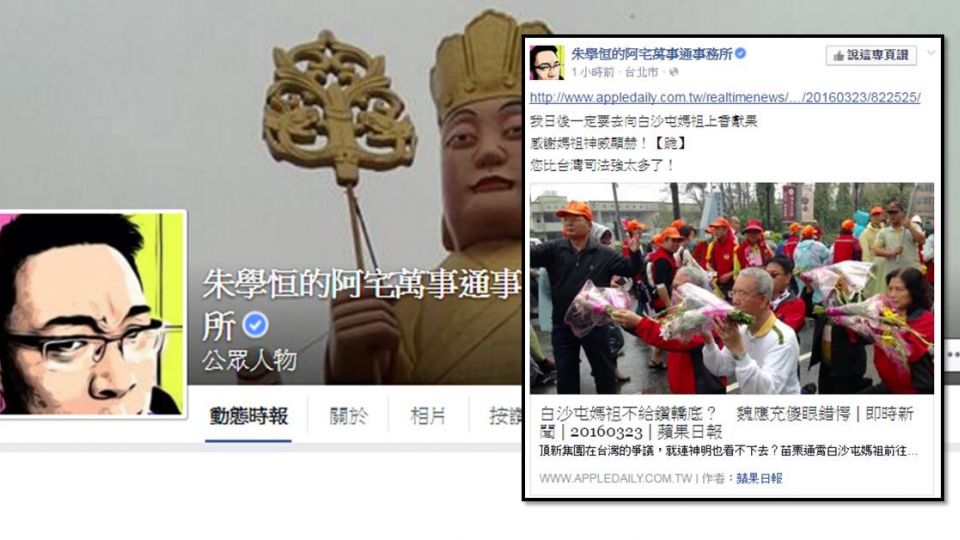Click the 1 小時前 post timestamp
The width and height of the screenshot is (960, 540).
(x=592, y=72)
